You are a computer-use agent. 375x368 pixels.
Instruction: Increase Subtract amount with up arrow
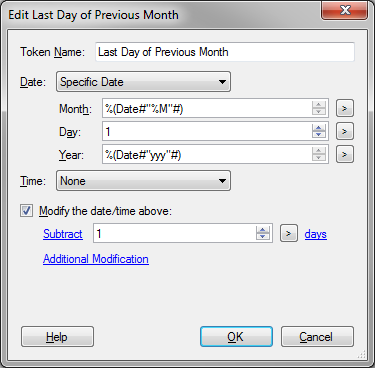(263, 230)
